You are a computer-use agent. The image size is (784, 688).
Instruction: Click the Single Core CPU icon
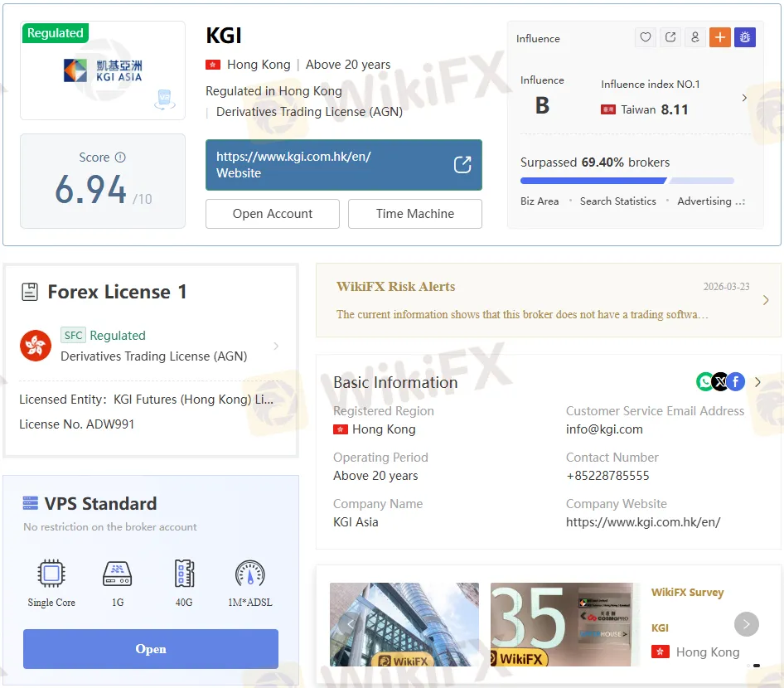[x=51, y=573]
